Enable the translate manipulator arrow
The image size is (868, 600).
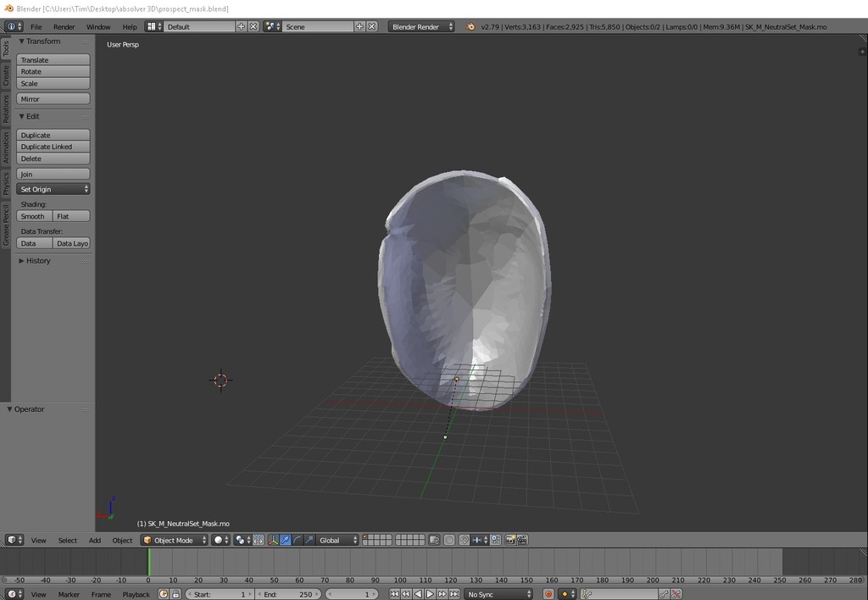285,540
